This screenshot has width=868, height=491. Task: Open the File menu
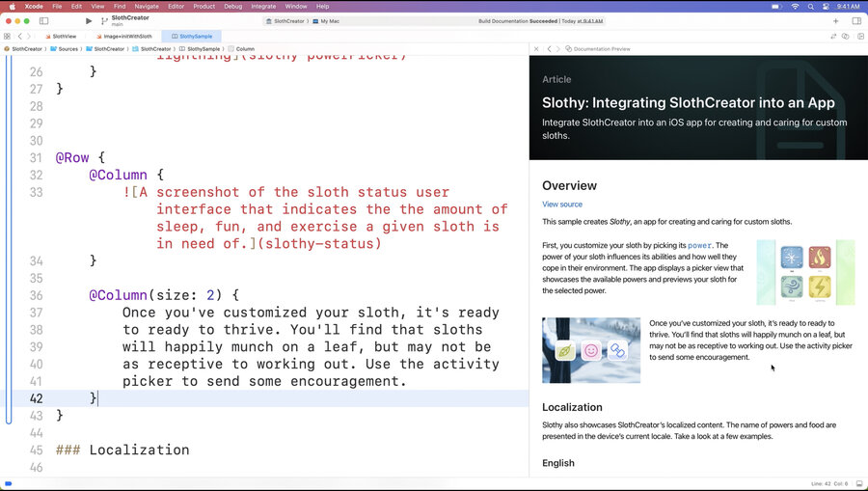click(x=57, y=6)
